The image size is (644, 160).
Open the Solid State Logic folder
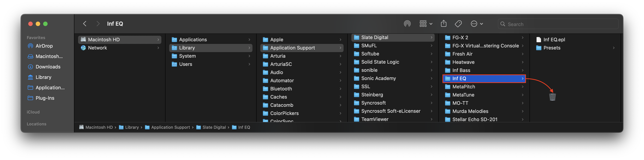click(393, 62)
